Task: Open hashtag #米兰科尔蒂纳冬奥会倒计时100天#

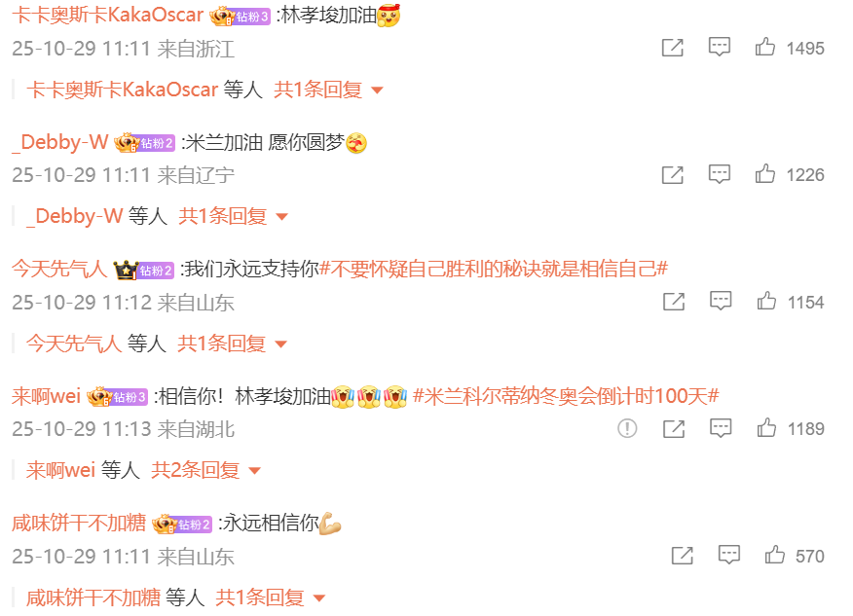Action: pyautogui.click(x=566, y=396)
